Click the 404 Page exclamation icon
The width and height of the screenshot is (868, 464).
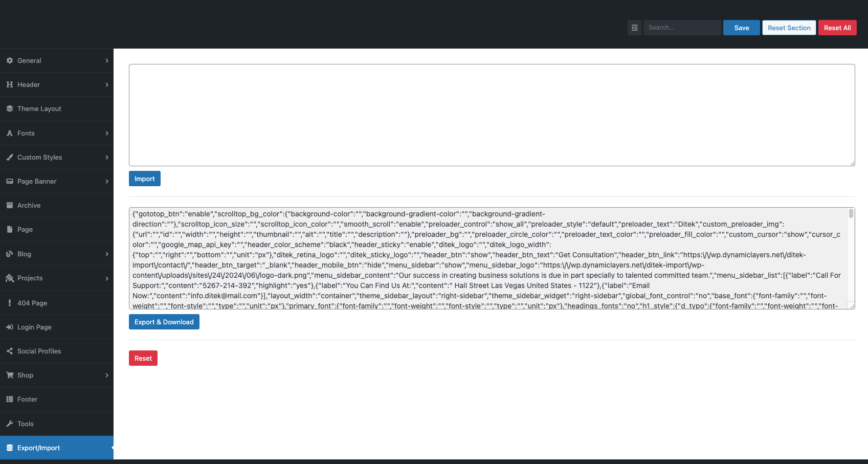(10, 303)
